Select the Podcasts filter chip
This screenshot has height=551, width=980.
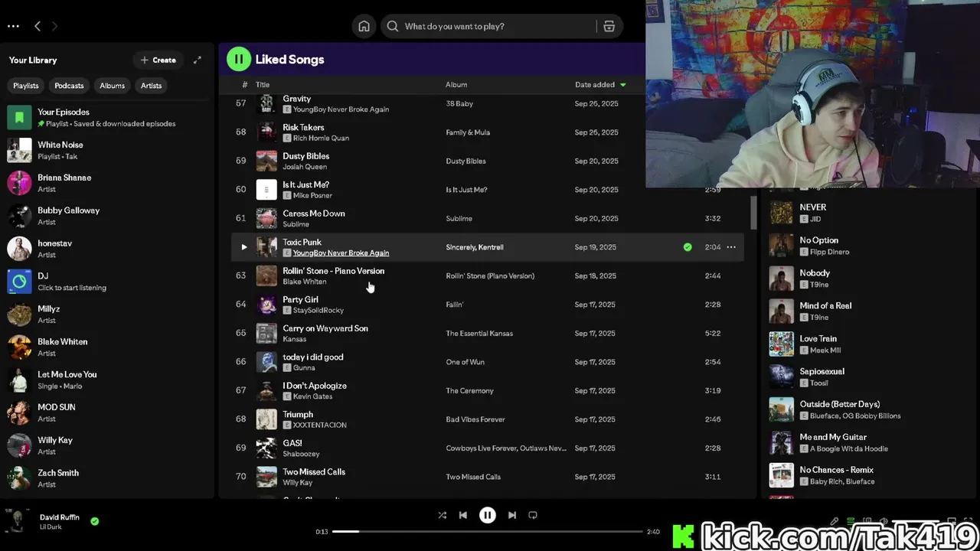coord(69,86)
